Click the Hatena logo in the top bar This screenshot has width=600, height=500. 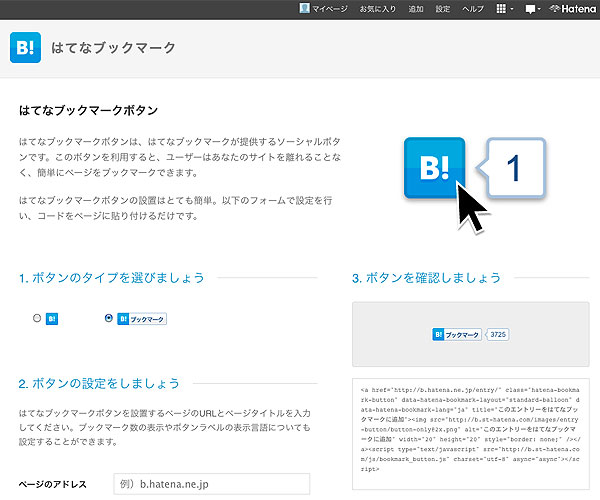572,8
